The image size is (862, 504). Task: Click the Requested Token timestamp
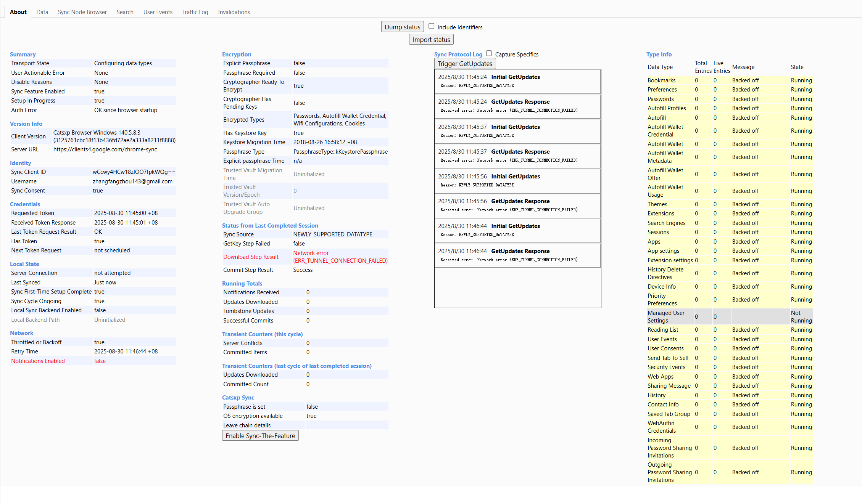pyautogui.click(x=126, y=213)
